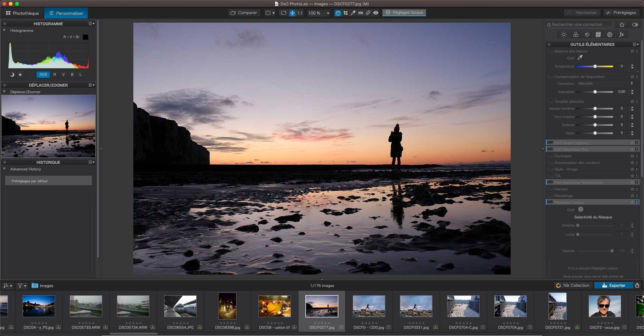Click the Réinitialiser button
644x336 pixels.
582,13
